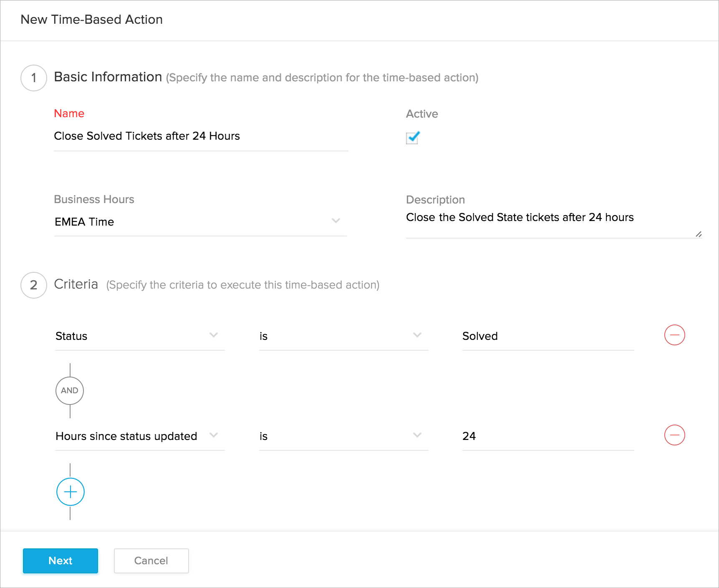Remove the Status is Solved criteria row

point(674,335)
